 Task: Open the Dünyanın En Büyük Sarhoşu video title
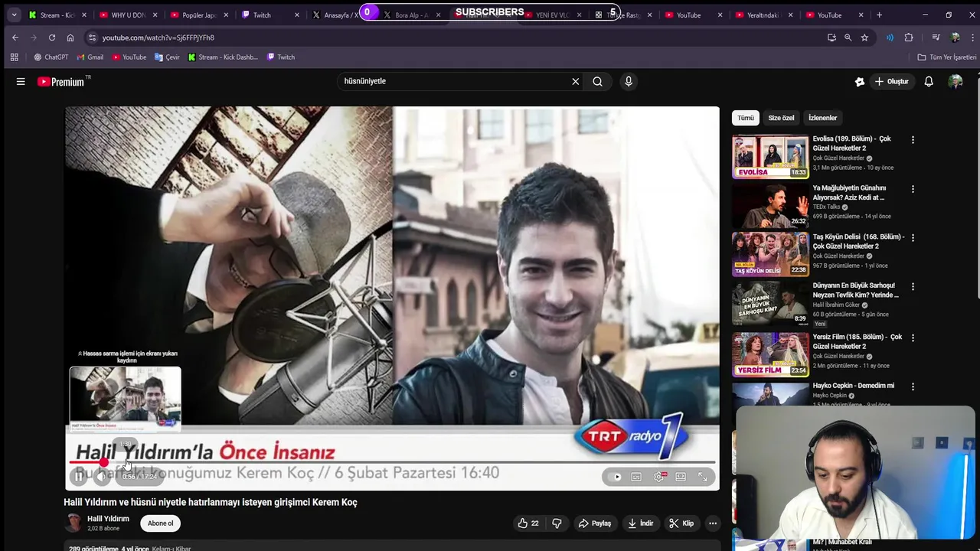click(855, 290)
